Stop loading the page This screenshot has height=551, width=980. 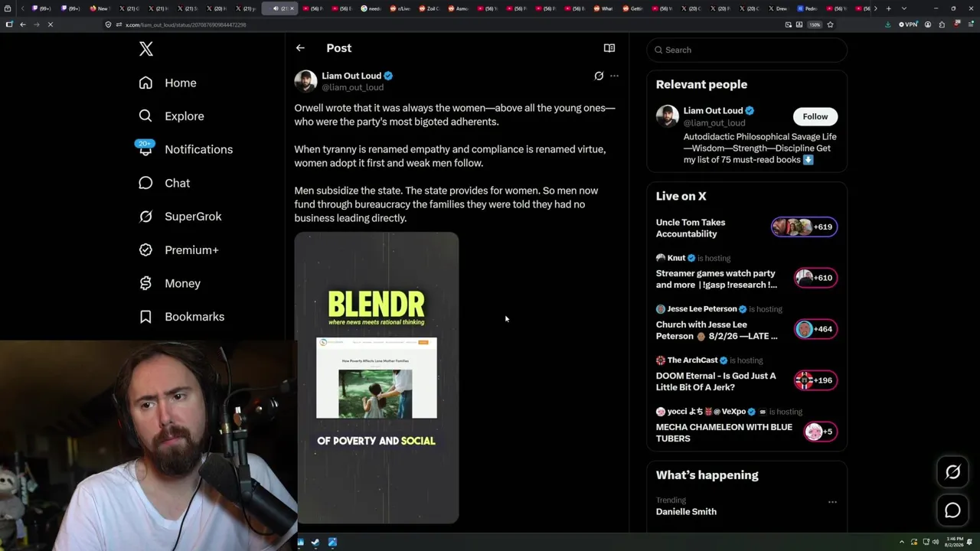(x=50, y=24)
